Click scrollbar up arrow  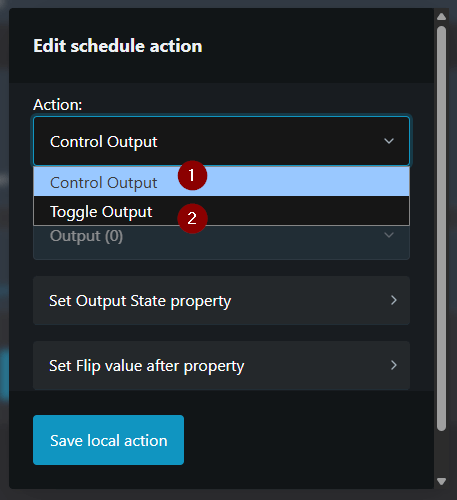[x=441, y=16]
